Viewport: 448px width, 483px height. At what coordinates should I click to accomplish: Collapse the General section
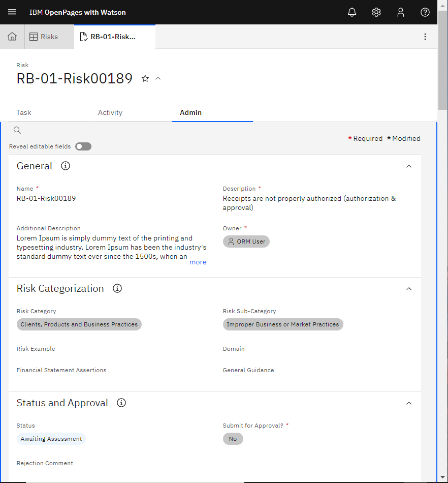[x=409, y=166]
